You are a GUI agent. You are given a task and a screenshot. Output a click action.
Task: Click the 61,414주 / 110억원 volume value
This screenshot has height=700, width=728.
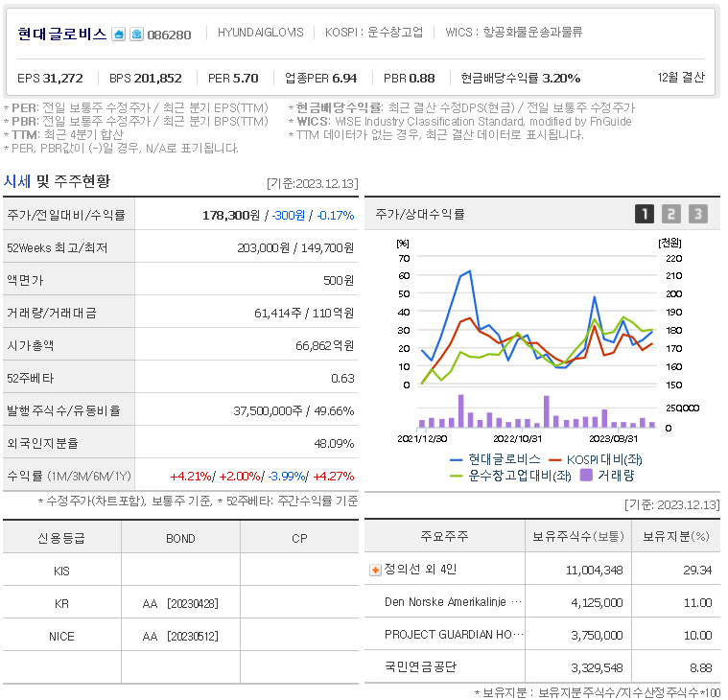tap(304, 313)
